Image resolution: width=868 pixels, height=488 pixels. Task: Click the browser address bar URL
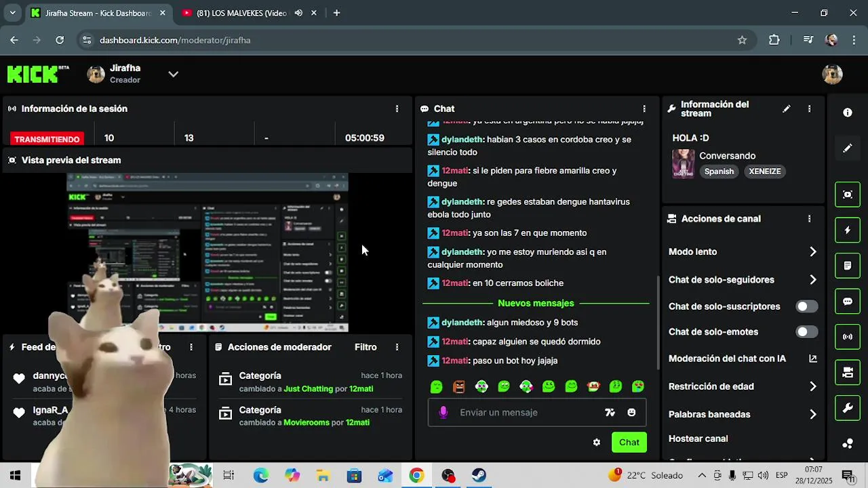175,40
